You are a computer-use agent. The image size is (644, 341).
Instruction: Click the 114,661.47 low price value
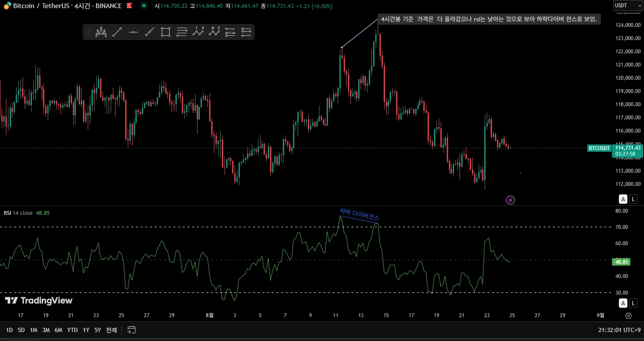(245, 6)
